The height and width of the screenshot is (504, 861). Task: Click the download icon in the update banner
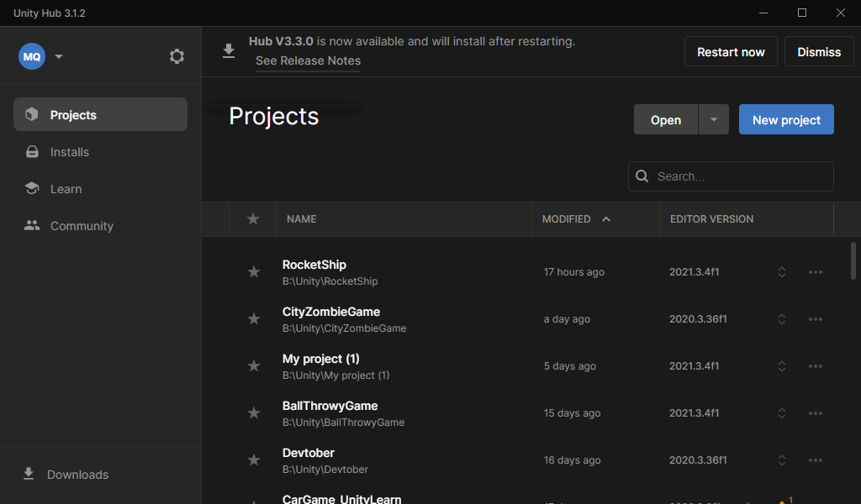229,50
